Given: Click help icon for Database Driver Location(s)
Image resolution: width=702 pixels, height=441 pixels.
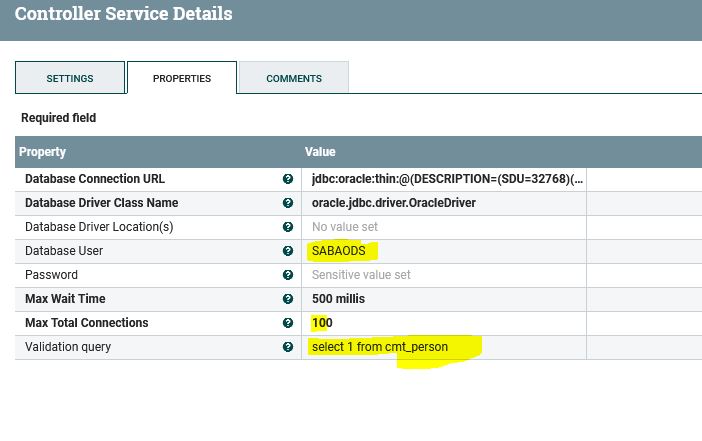Looking at the screenshot, I should (288, 227).
